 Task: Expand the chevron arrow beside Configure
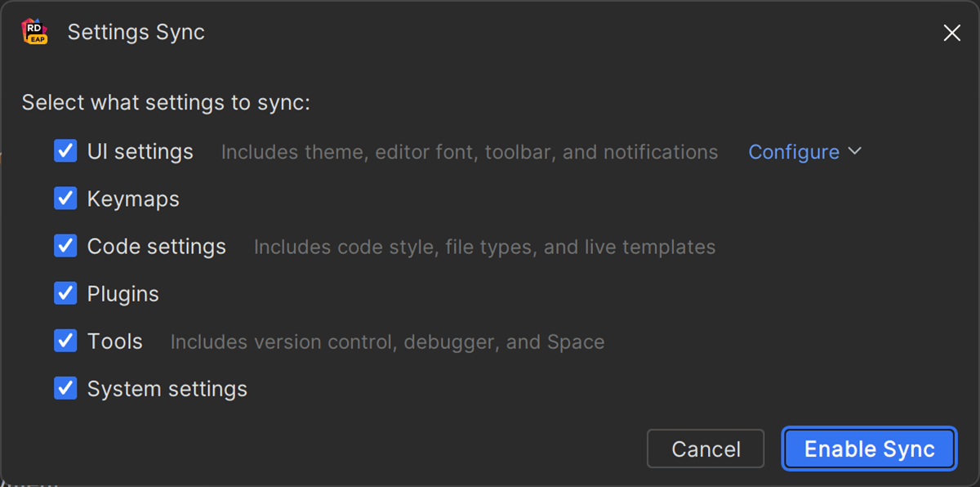pos(855,151)
